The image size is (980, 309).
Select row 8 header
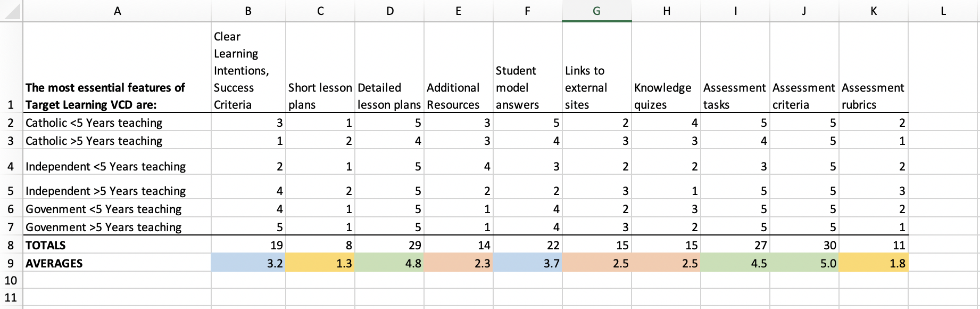(10, 245)
